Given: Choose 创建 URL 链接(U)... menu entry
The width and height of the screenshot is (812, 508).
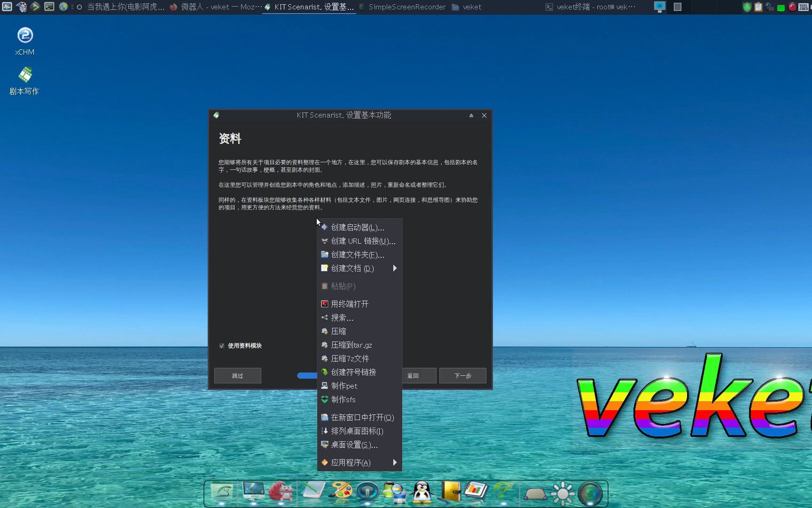Looking at the screenshot, I should [x=360, y=241].
